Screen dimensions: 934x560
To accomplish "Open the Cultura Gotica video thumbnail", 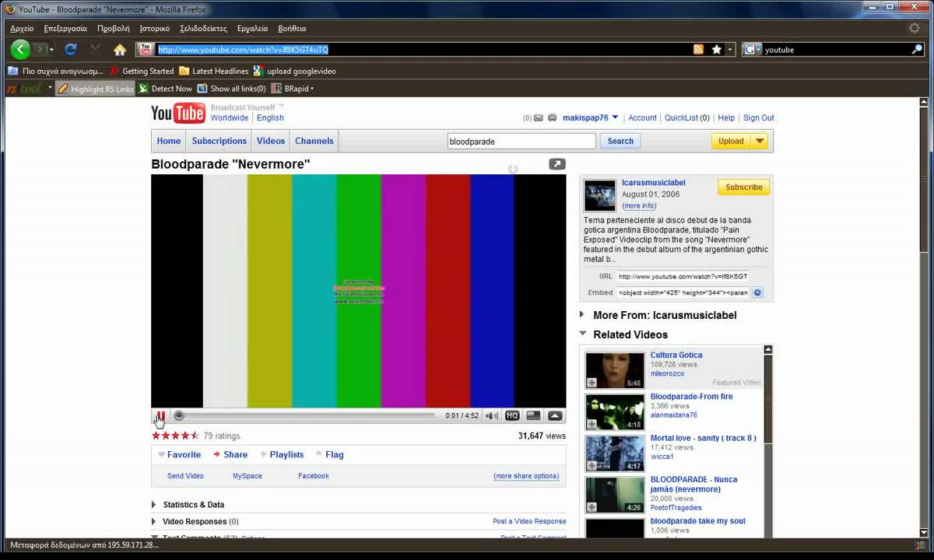I will point(615,370).
